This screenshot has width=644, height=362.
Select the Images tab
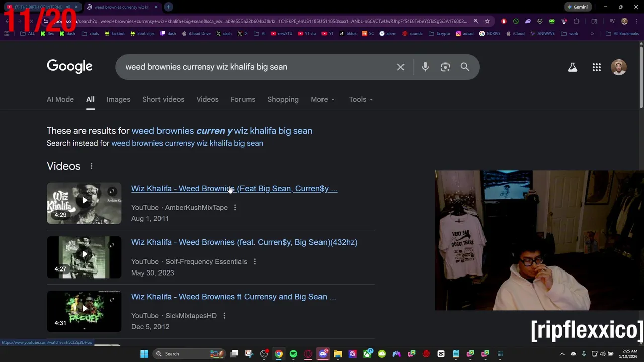point(118,99)
